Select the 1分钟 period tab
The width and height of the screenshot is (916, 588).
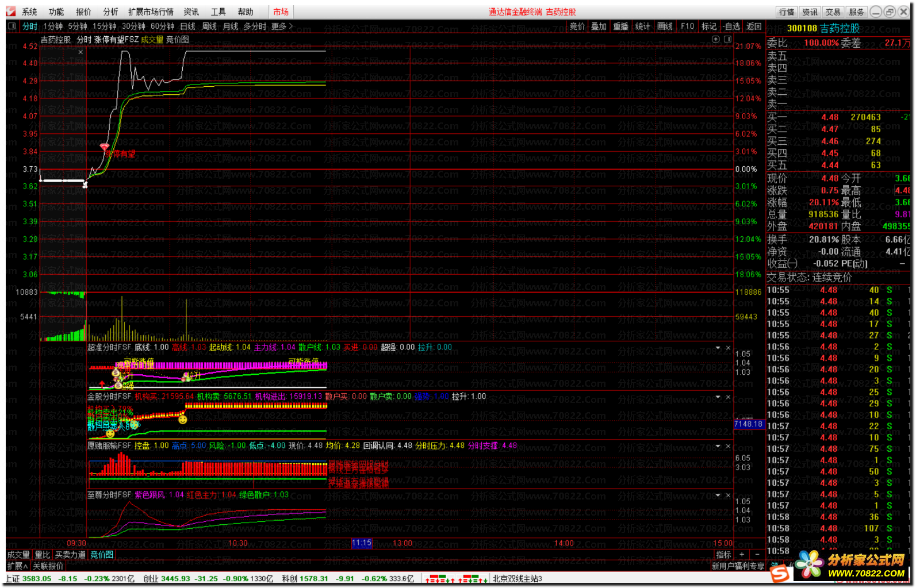pyautogui.click(x=53, y=26)
